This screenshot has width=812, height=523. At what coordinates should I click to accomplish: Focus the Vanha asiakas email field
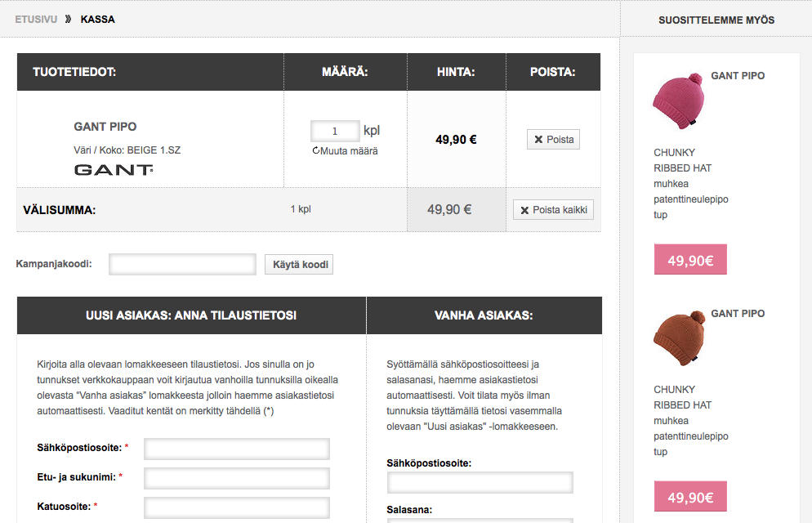480,483
